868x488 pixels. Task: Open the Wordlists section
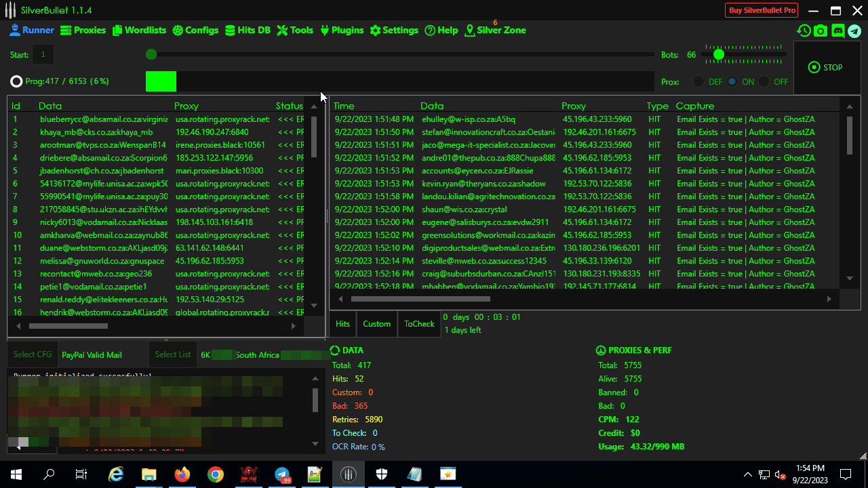click(x=140, y=30)
